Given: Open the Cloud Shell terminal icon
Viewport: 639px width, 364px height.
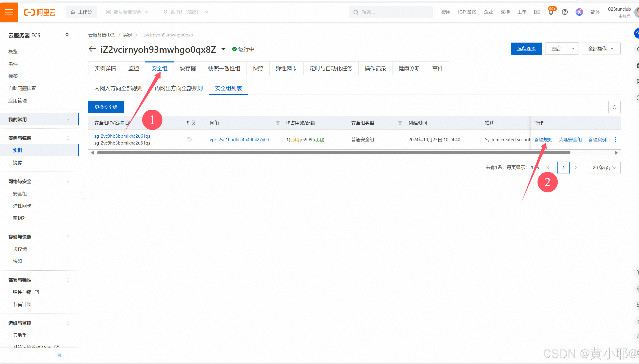Looking at the screenshot, I should 537,12.
